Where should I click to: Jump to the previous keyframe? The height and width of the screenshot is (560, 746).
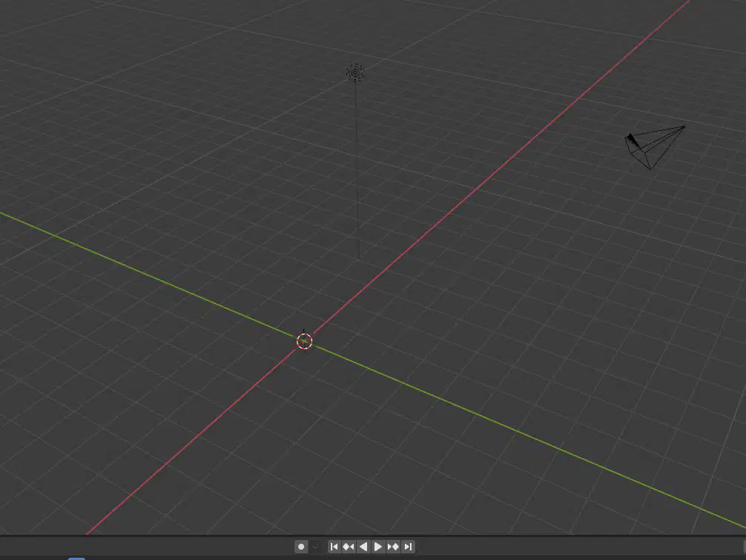pos(349,547)
